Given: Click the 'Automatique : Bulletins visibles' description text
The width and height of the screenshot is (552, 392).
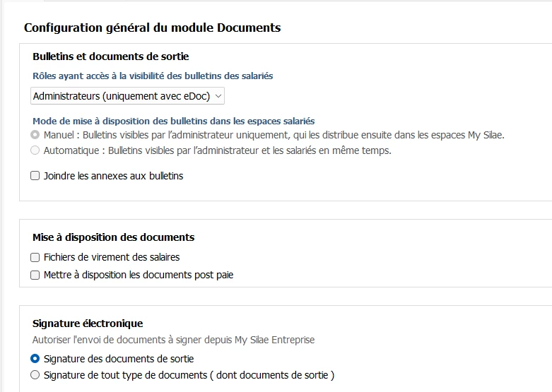Looking at the screenshot, I should pos(218,150).
